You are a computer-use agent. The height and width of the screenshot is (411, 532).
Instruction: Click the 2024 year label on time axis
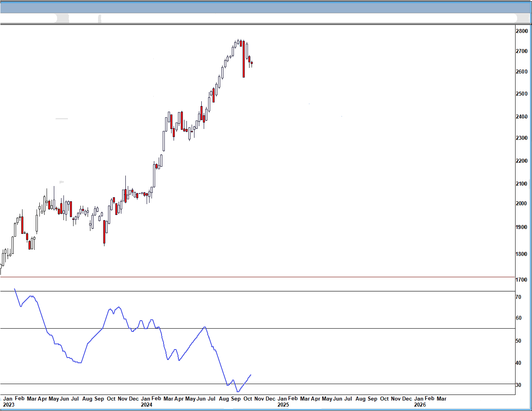tap(147, 405)
